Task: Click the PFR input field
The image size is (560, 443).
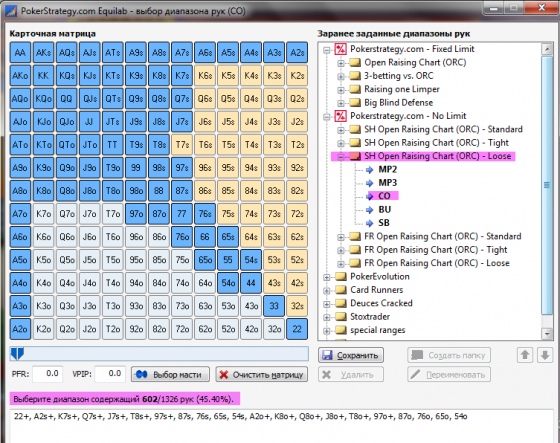Action: [x=48, y=374]
